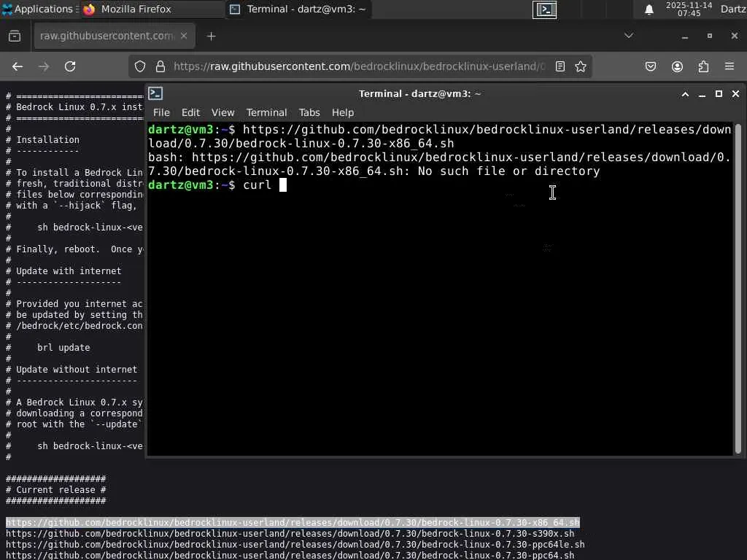This screenshot has height=560, width=747.
Task: Click the terminal vertical scrollbar
Action: click(738, 288)
